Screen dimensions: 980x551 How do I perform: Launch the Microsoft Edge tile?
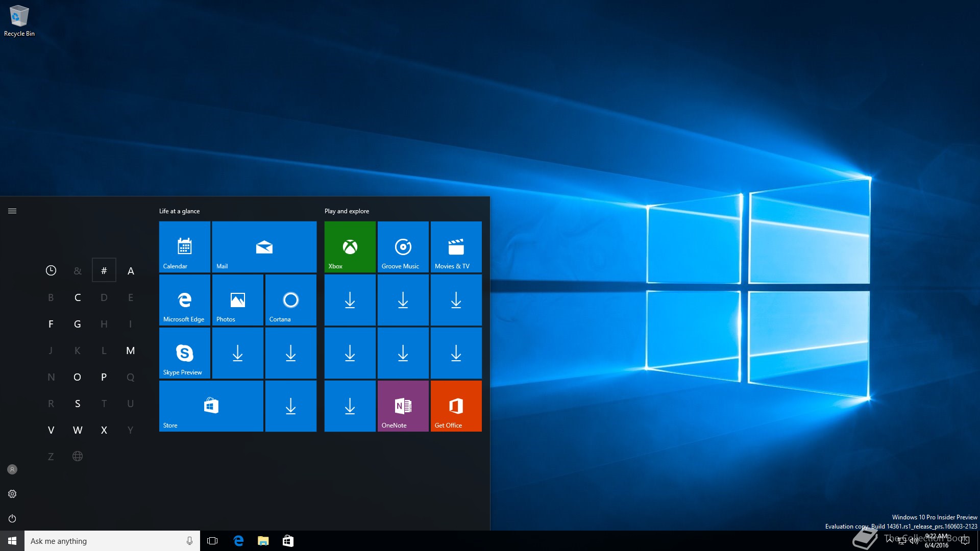pos(184,300)
